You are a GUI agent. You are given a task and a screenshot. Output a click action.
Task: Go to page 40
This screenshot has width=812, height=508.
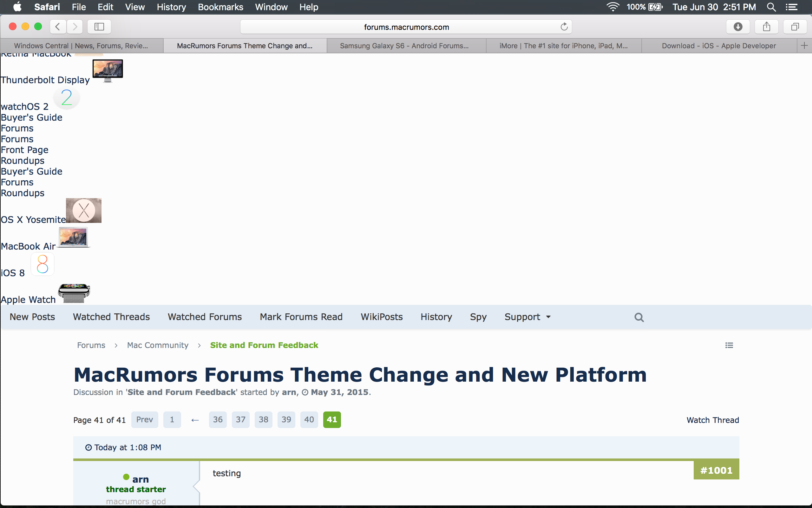[309, 420]
